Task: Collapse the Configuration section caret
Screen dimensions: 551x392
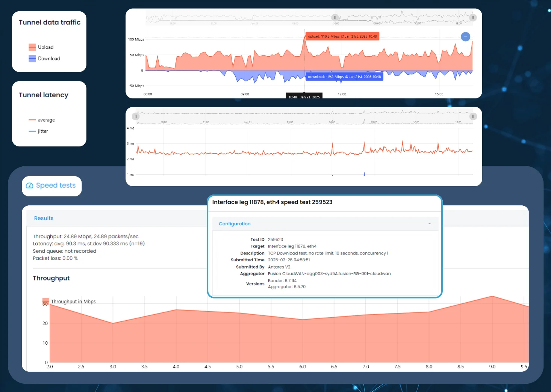Action: 429,224
